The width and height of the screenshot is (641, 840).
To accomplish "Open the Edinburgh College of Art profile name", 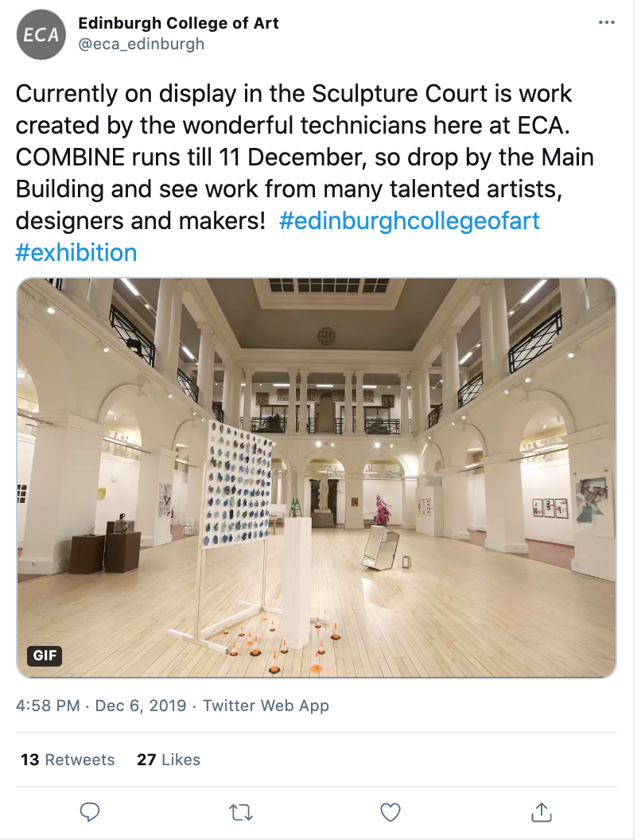I will pos(178,23).
